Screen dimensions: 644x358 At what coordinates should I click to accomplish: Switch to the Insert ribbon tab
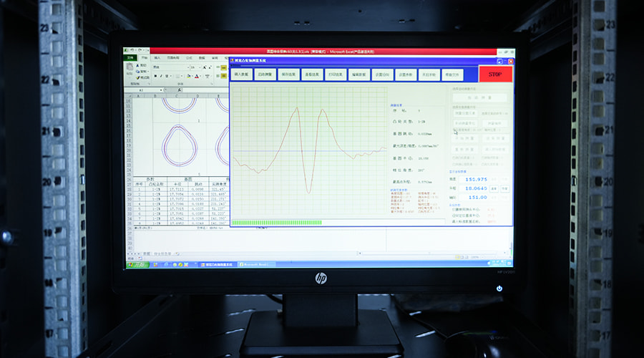[x=158, y=57]
